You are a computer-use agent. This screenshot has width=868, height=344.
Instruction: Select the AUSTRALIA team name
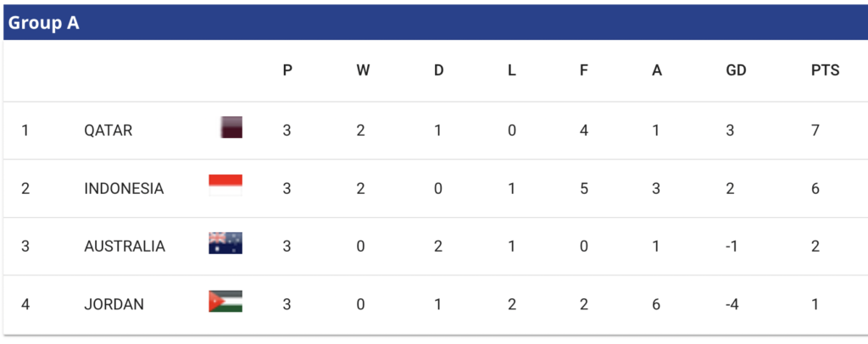pos(125,247)
